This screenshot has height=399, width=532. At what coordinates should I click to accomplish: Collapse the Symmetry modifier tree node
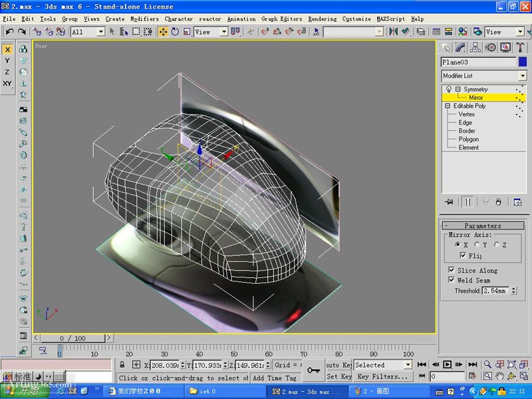point(458,89)
